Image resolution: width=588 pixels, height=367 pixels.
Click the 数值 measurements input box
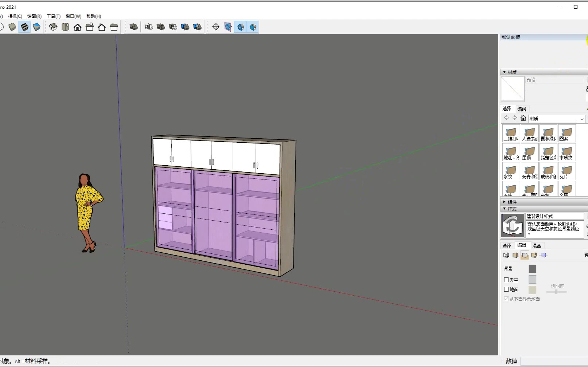point(553,361)
